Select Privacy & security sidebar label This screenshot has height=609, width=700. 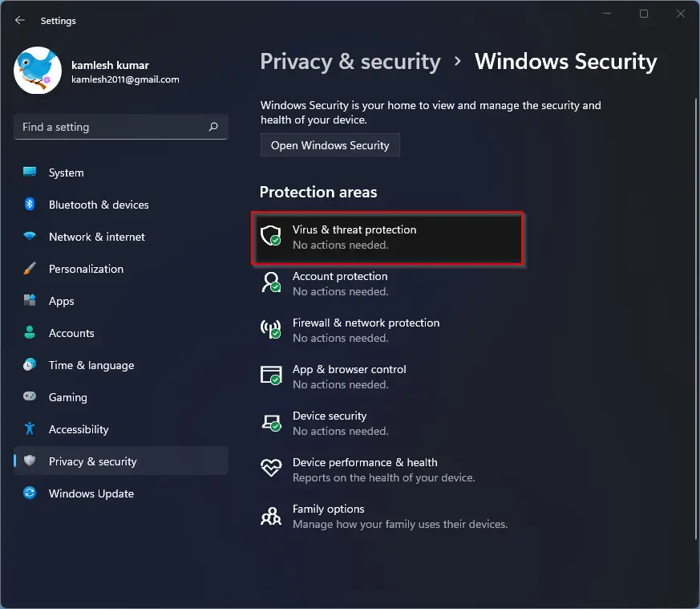(x=93, y=461)
